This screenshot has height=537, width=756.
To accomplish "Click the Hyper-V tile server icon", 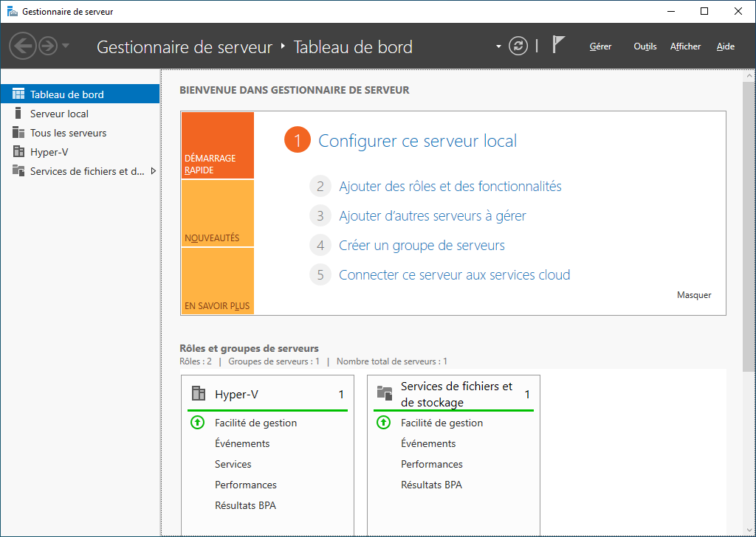I will pos(198,394).
